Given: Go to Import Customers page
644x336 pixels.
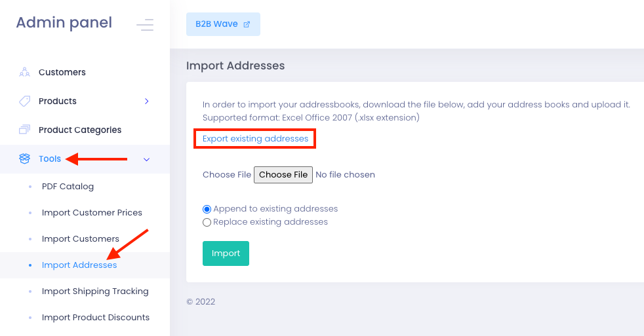Looking at the screenshot, I should (81, 239).
